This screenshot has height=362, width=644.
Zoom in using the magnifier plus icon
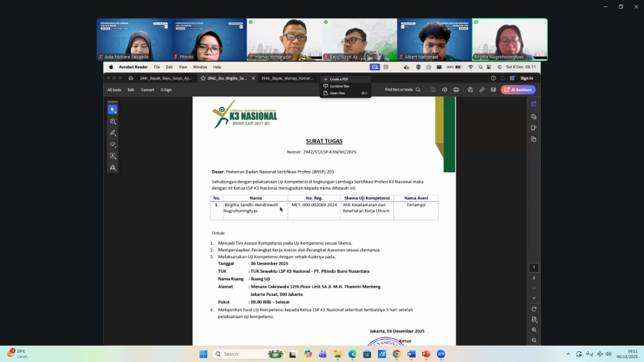click(534, 330)
